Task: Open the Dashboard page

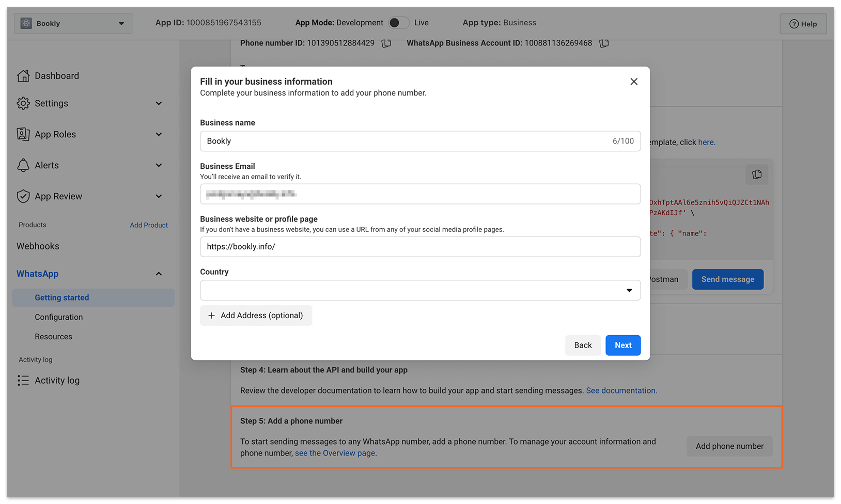Action: tap(57, 76)
